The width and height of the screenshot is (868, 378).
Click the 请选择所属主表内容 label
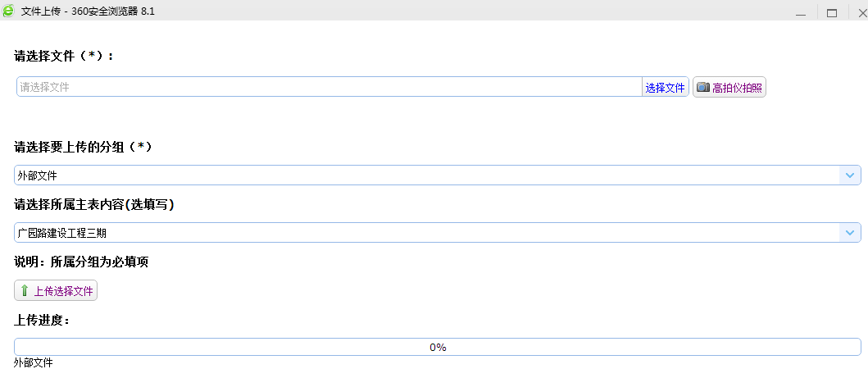[x=93, y=205]
